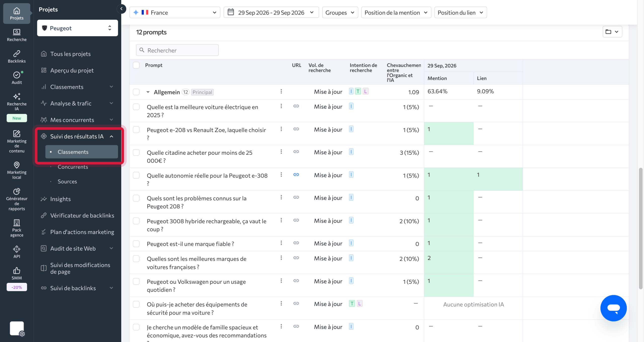Viewport: 644px width, 342px height.
Task: Collapse the sidebar with the arrow button
Action: 121,9
